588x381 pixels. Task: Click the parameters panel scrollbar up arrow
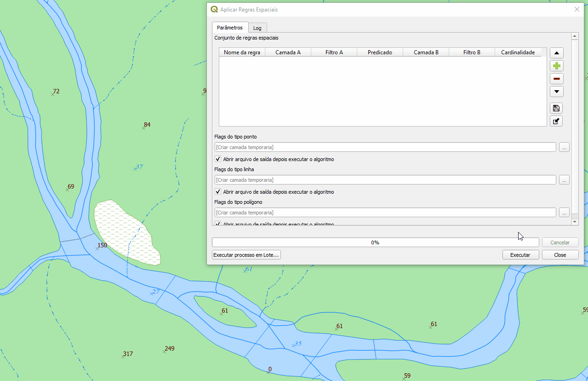tap(575, 36)
